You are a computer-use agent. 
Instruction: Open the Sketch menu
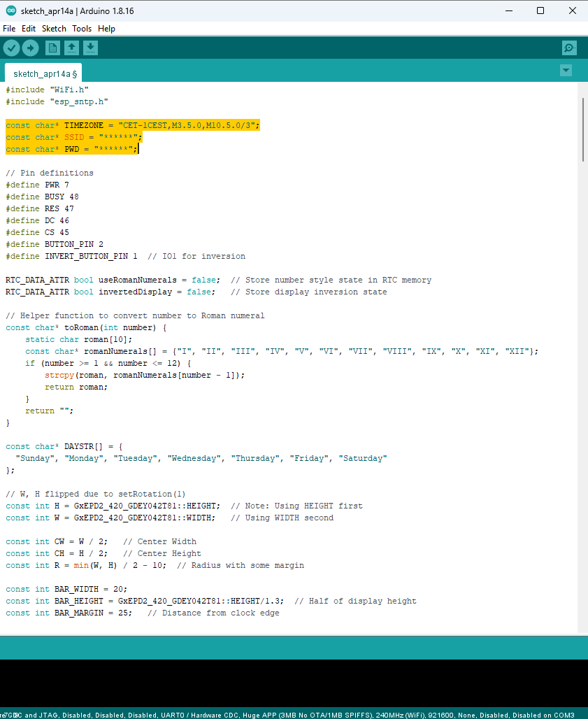coord(54,29)
